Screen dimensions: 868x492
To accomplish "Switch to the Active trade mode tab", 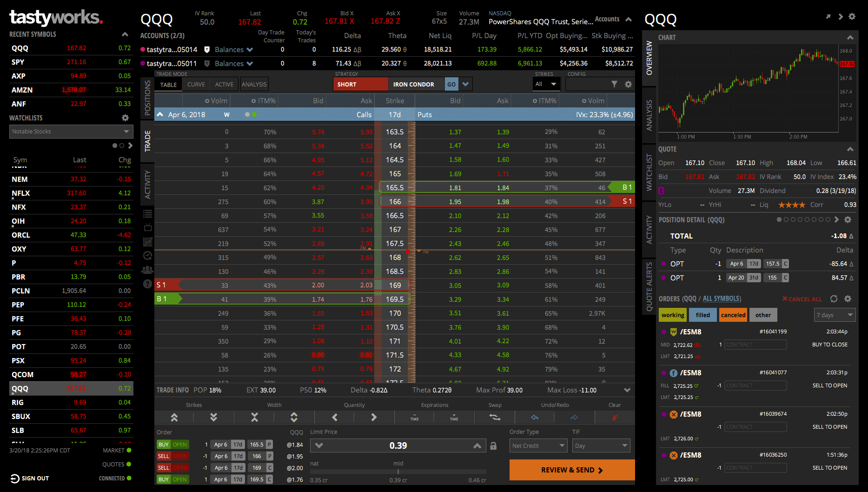I will point(224,85).
